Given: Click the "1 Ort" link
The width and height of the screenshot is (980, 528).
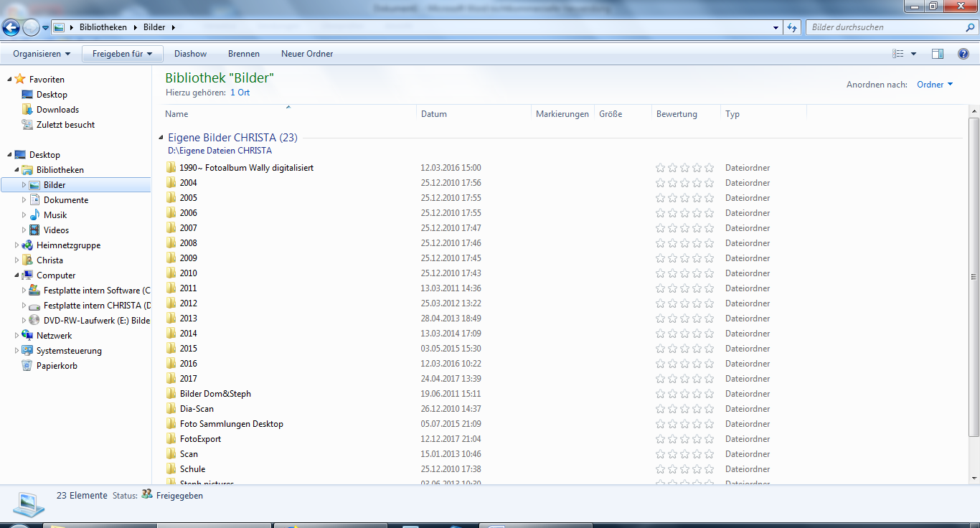Looking at the screenshot, I should (x=240, y=93).
